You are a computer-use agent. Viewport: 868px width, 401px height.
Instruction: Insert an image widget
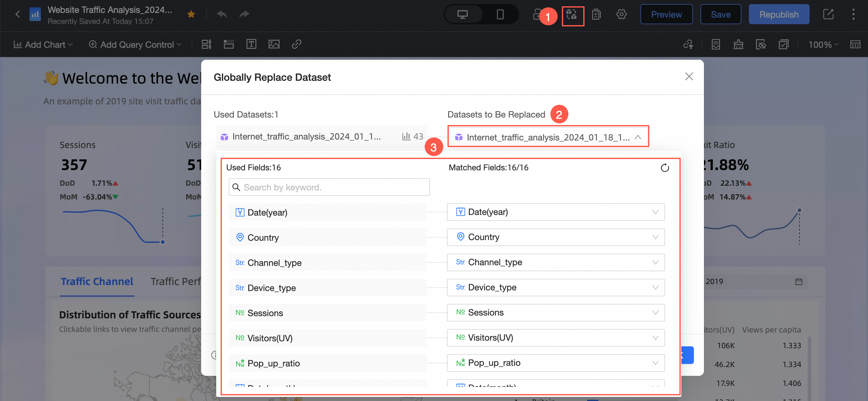(x=274, y=44)
